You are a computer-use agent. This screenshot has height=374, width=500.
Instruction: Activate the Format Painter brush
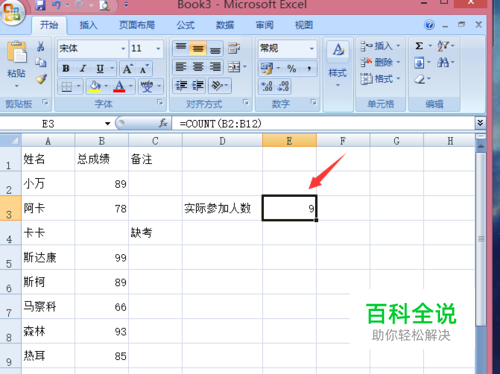pyautogui.click(x=41, y=79)
